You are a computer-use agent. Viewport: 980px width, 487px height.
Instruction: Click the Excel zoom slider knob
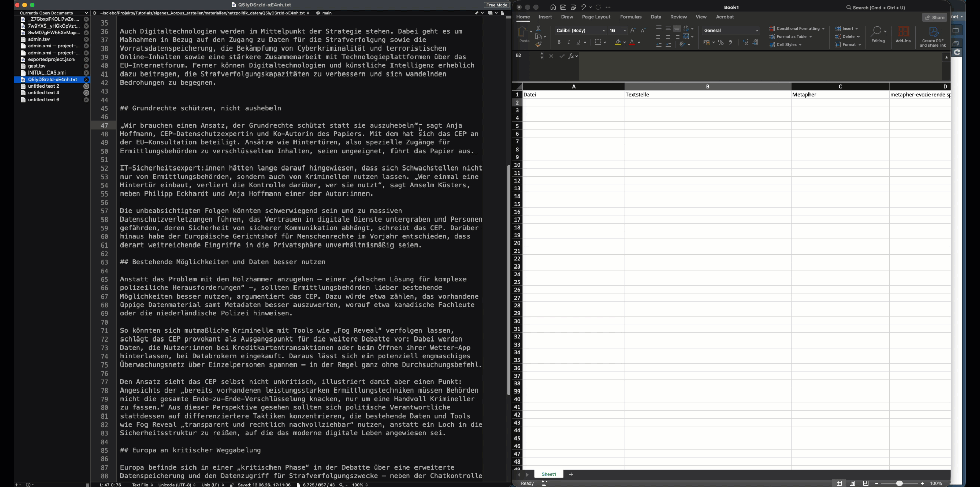(x=899, y=483)
